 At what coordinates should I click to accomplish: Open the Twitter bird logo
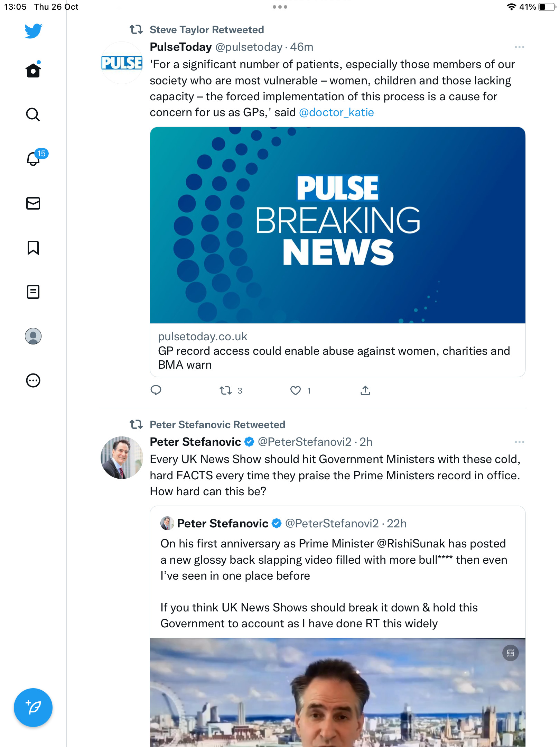coord(33,31)
